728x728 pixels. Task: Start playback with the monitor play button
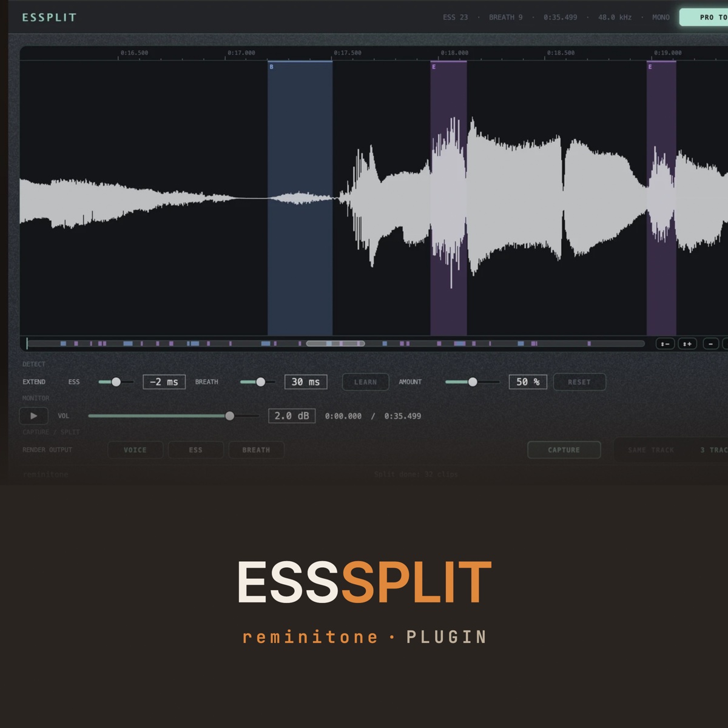(33, 416)
